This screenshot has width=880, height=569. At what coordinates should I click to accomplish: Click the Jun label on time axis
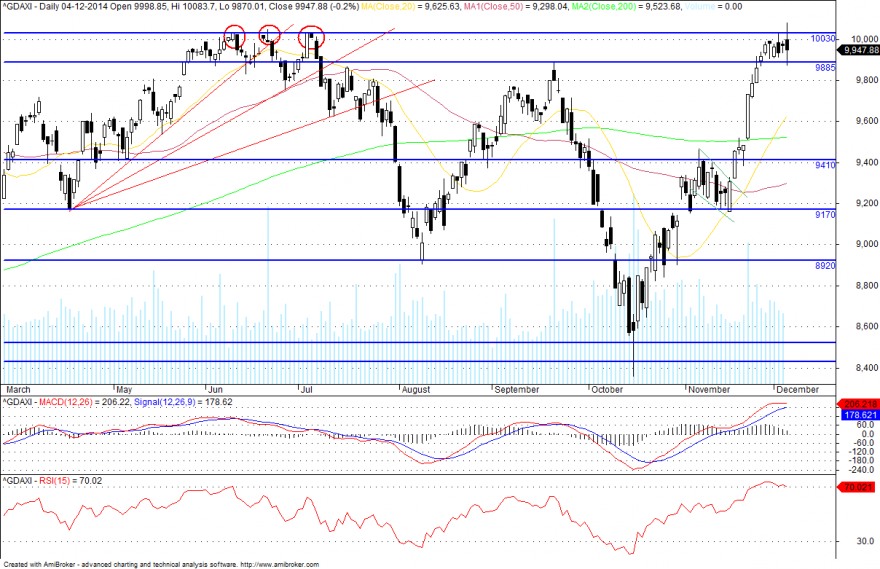216,389
